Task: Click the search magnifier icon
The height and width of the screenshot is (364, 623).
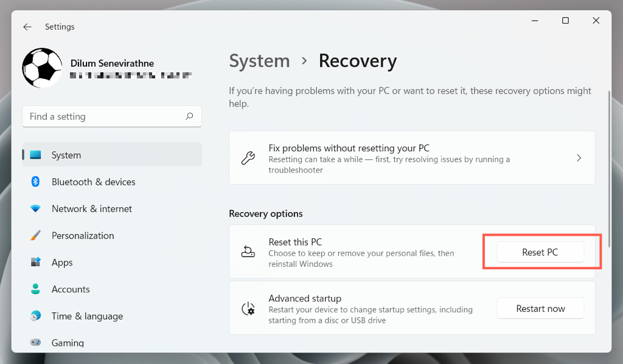Action: 189,116
